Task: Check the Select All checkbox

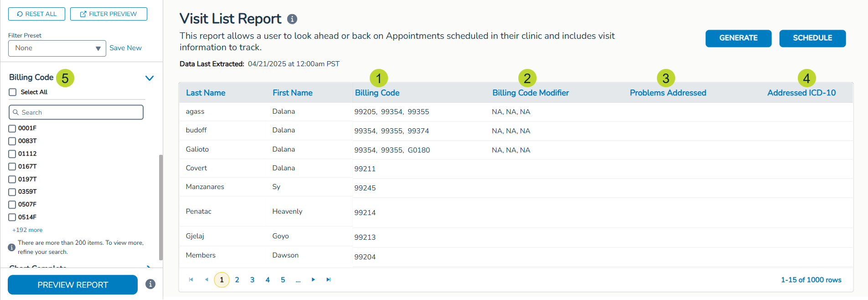Action: pos(13,92)
